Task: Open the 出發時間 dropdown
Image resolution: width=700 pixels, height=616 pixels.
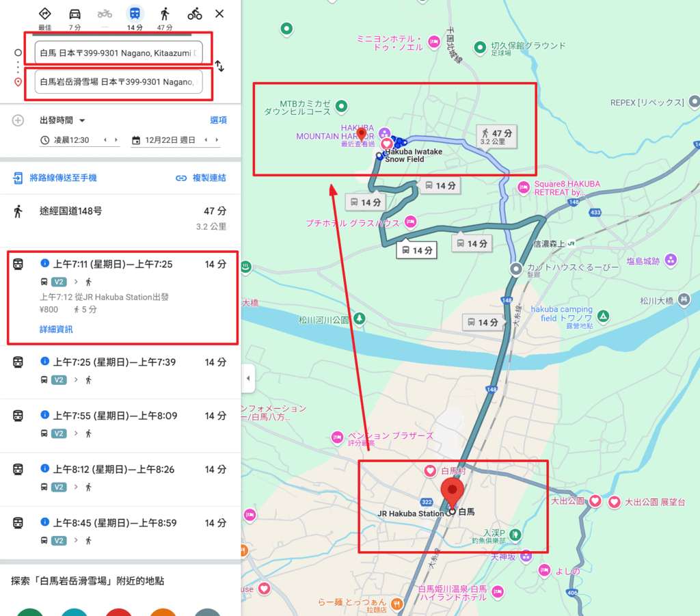Action: 62,120
